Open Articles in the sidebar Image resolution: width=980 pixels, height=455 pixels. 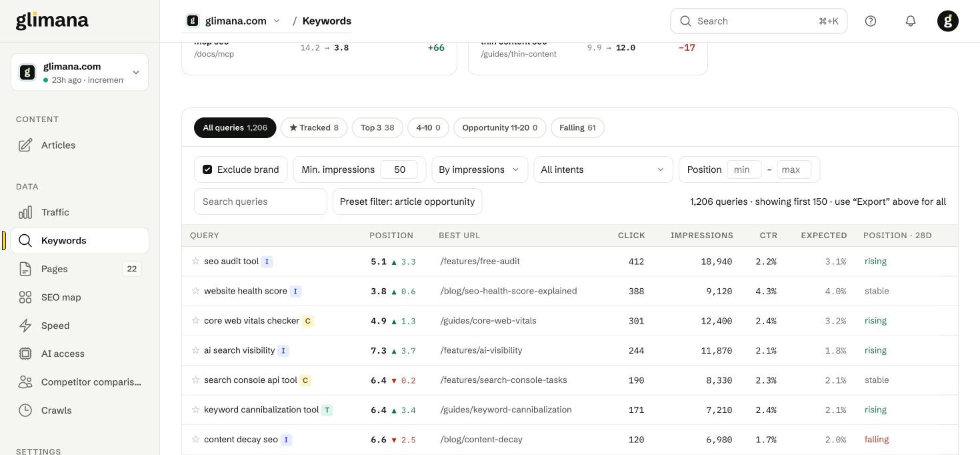(79, 145)
